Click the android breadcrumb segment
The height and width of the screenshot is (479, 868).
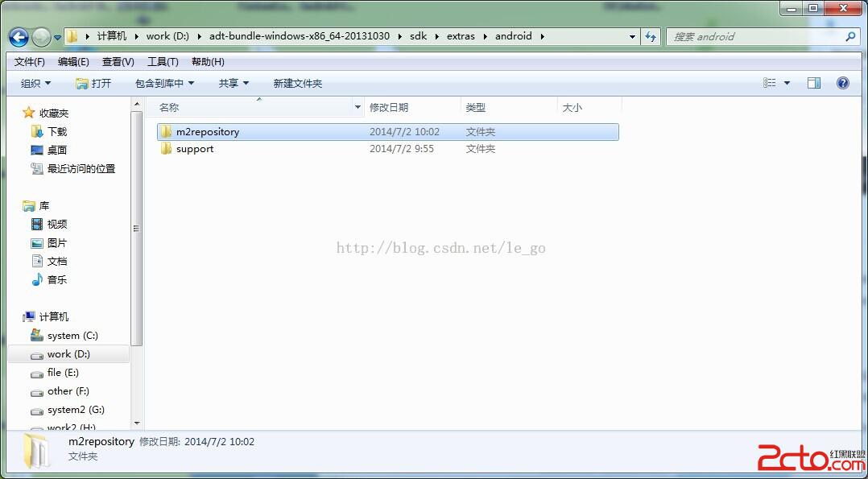[513, 36]
